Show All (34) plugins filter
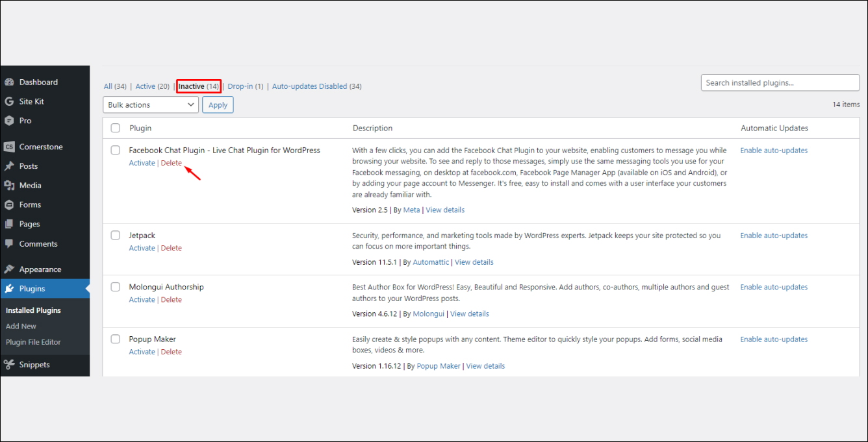The height and width of the screenshot is (442, 868). click(x=115, y=86)
